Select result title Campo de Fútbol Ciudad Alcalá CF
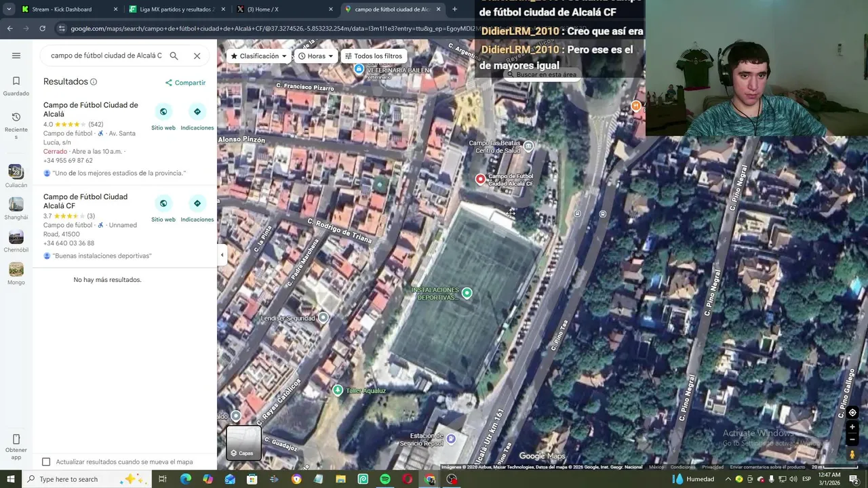 click(85, 201)
